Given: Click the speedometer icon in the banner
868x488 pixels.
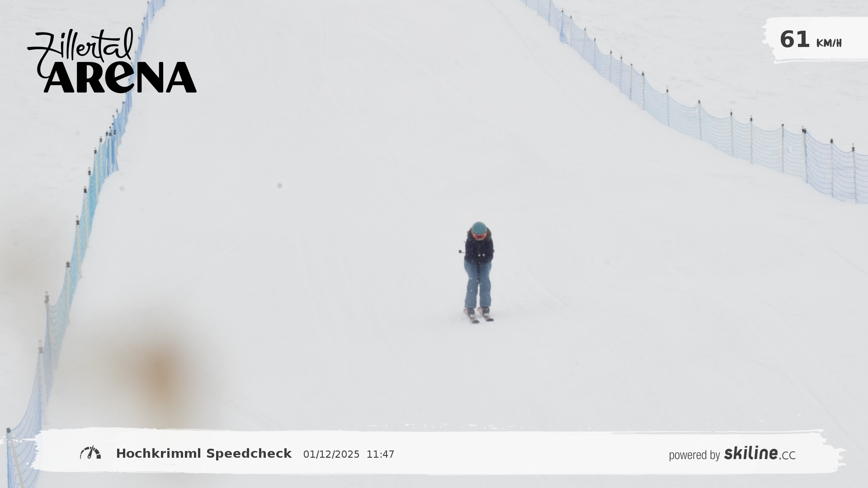Looking at the screenshot, I should point(90,453).
